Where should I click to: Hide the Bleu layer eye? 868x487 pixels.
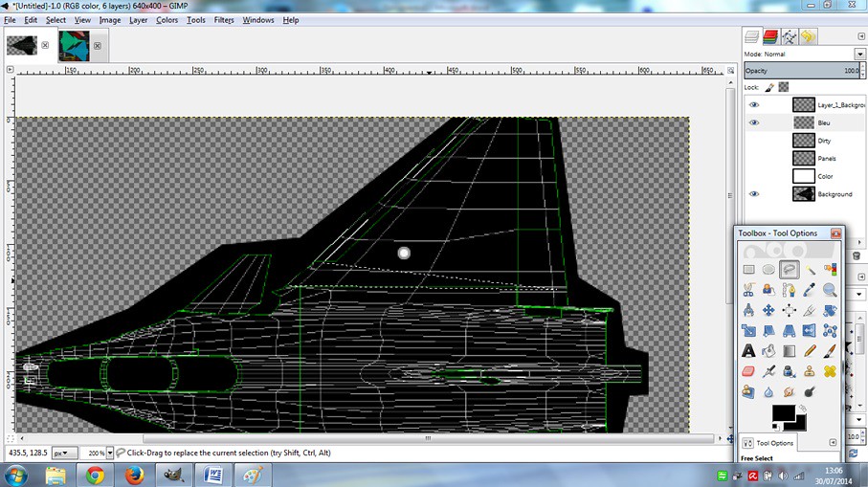754,122
